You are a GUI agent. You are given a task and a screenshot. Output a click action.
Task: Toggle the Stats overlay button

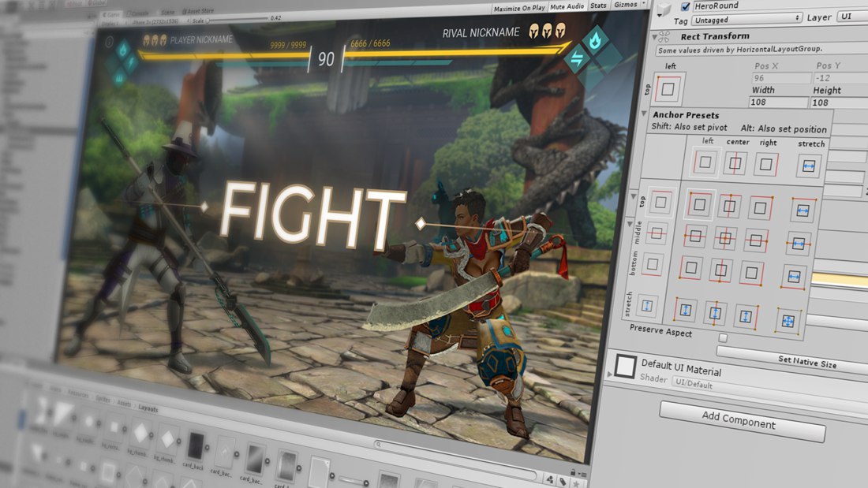click(598, 6)
